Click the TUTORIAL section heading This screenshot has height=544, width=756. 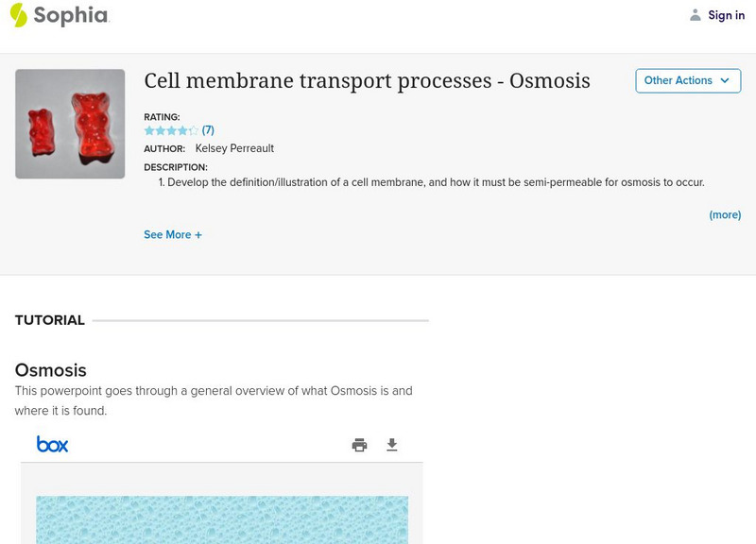(50, 320)
